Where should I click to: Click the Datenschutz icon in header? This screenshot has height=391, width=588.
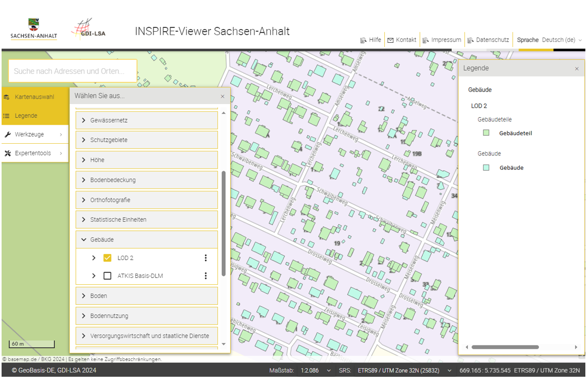470,40
